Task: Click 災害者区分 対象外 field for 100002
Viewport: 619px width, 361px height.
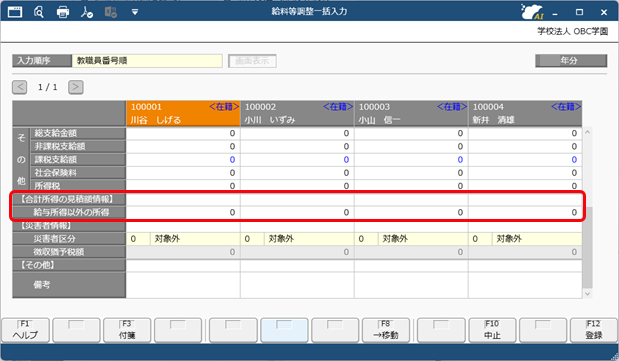Action: tap(309, 239)
